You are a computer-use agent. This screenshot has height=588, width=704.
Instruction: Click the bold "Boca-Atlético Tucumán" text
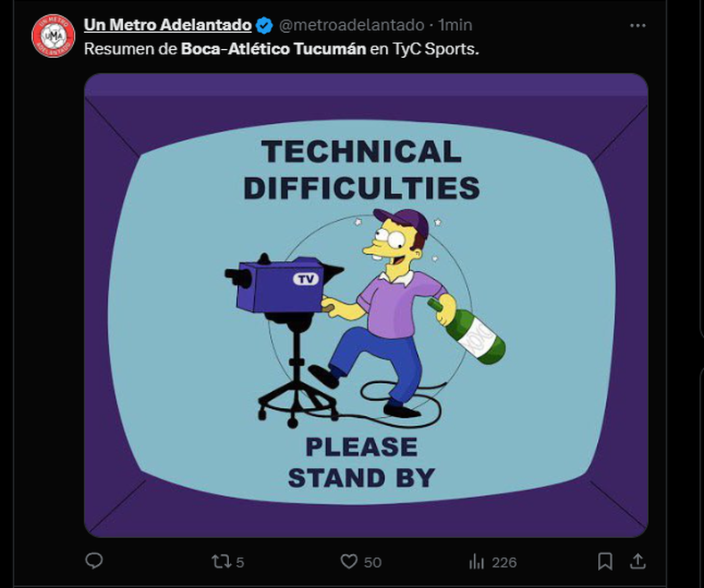[x=274, y=48]
